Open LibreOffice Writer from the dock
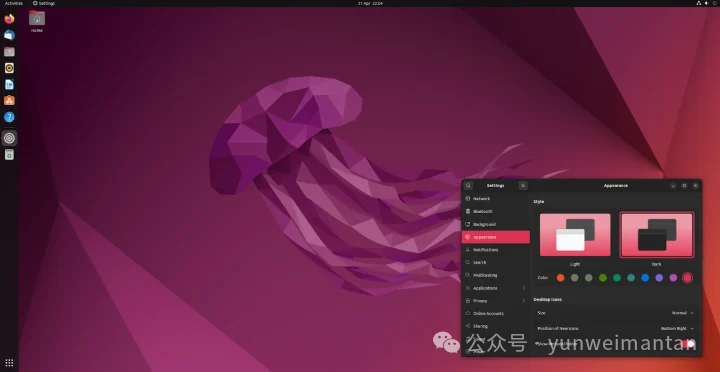This screenshot has width=720, height=372. 9,85
